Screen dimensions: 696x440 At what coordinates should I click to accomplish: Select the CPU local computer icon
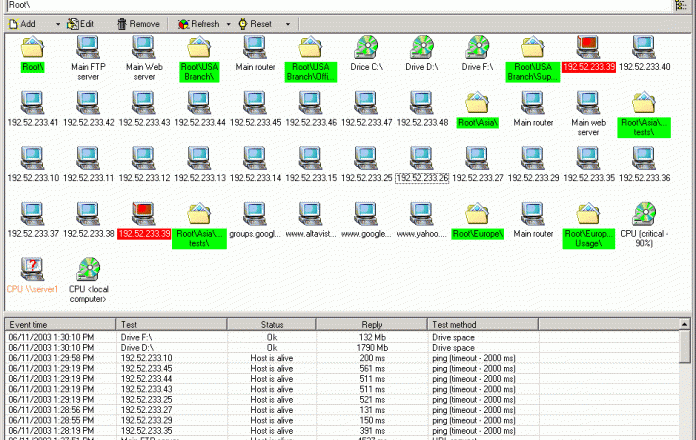pos(88,270)
